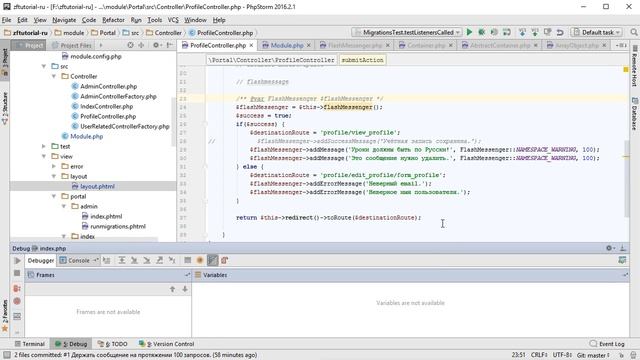Open the Navigate menu

pos(64,20)
